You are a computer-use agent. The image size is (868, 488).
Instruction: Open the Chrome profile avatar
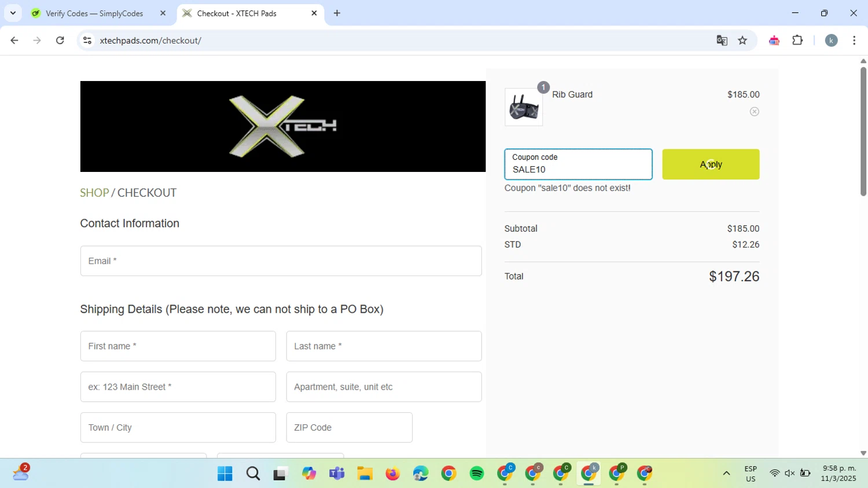(831, 41)
